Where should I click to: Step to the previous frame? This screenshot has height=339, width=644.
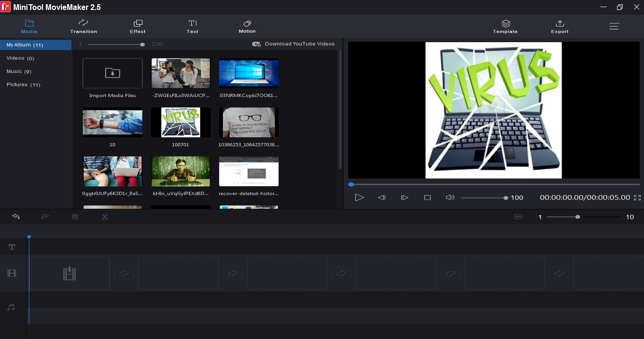[382, 197]
